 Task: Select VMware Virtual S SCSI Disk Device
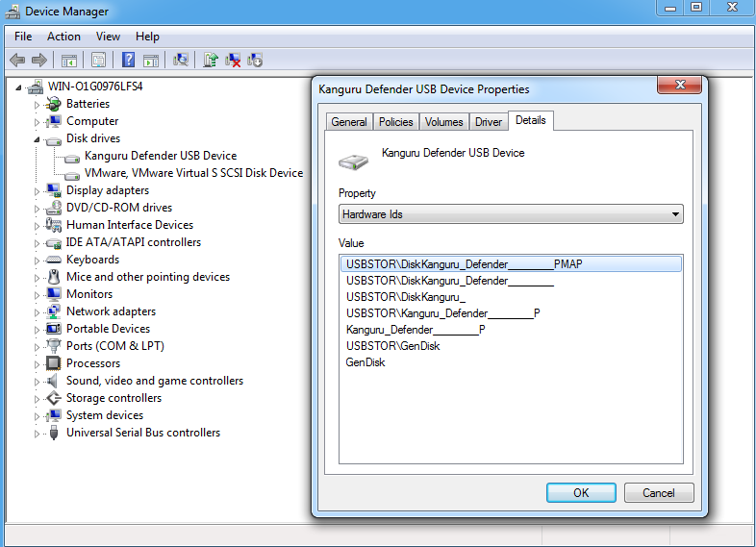point(193,173)
